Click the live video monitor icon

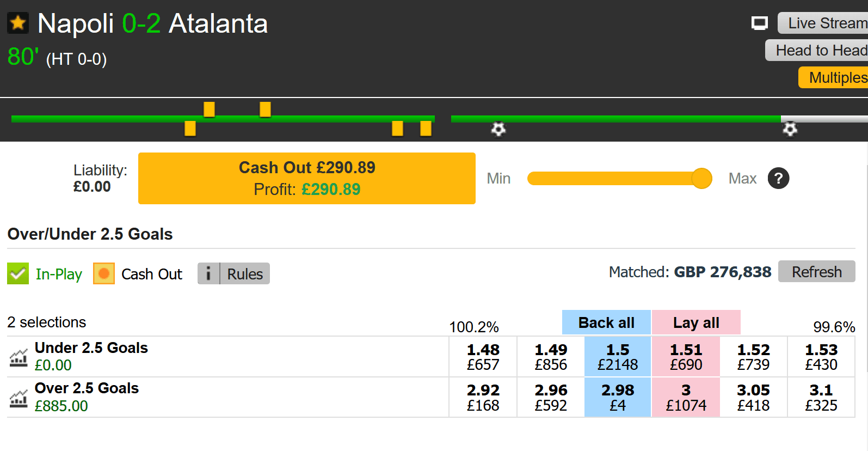(x=759, y=23)
